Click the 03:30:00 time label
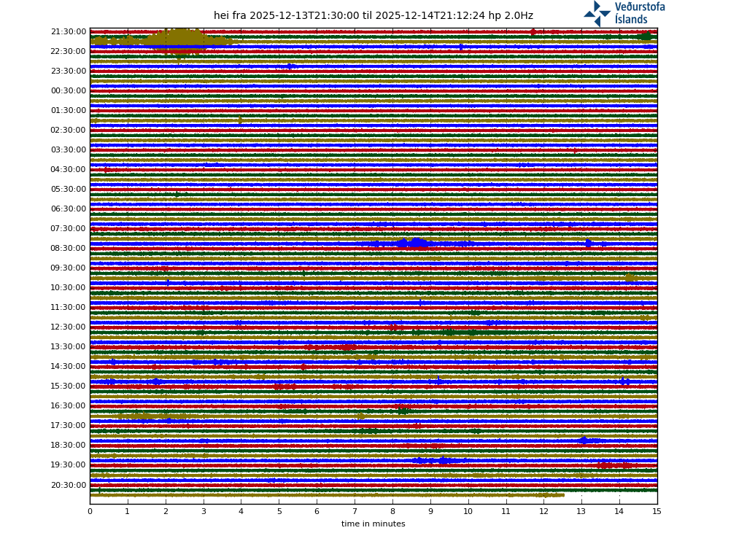 pos(69,150)
